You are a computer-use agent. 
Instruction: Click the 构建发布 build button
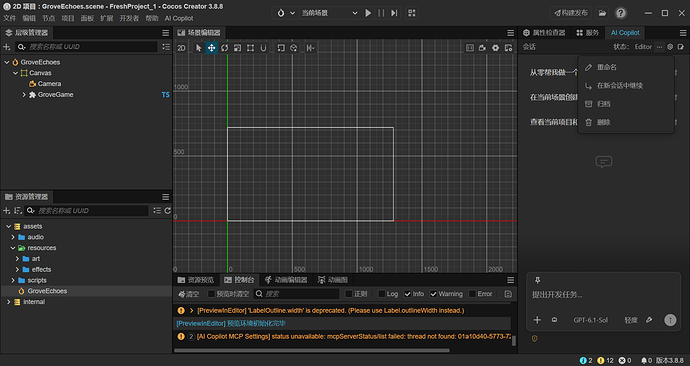pyautogui.click(x=571, y=13)
